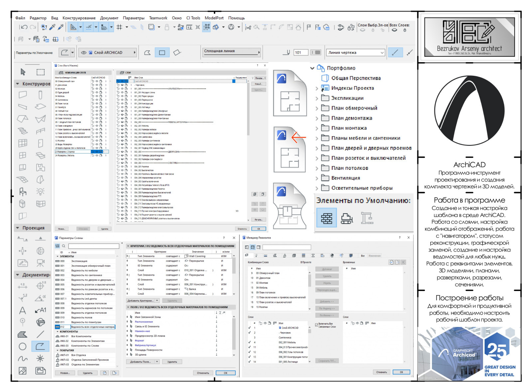Screen dimensions: 532x392
Task: Choose the rotated rectangle geometry method
Action: (x=177, y=52)
